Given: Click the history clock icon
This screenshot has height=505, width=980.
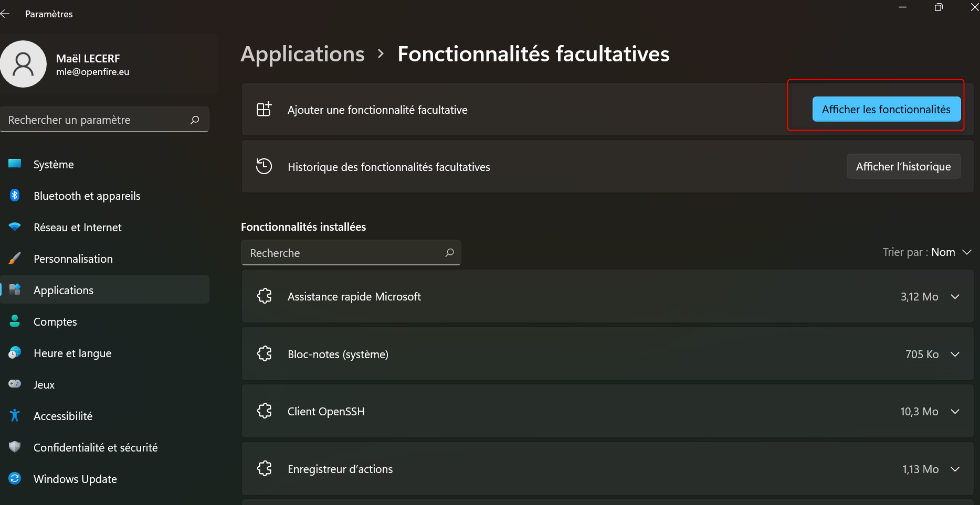Looking at the screenshot, I should point(264,166).
